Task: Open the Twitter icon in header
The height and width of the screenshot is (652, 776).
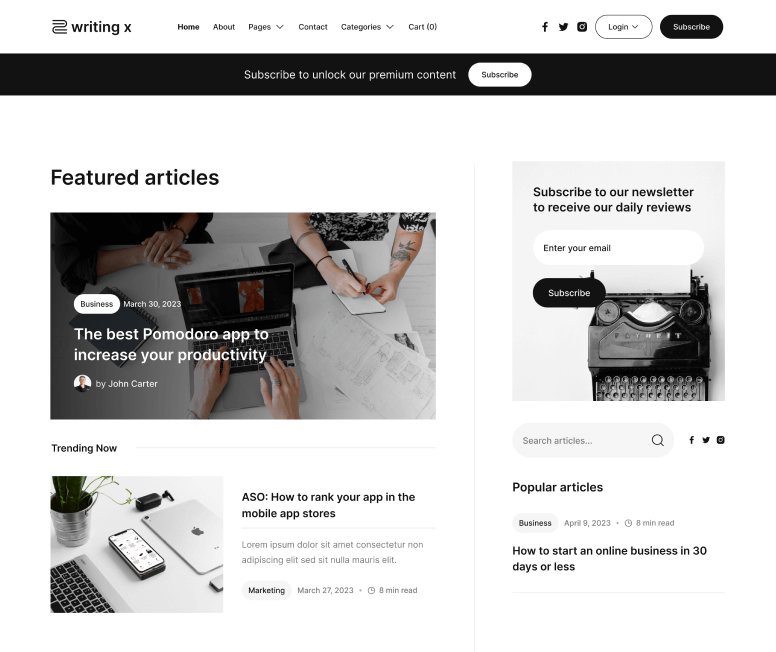Action: [x=563, y=27]
